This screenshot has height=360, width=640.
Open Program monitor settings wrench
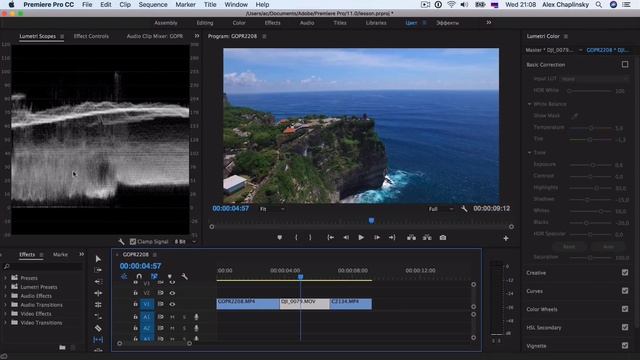[x=464, y=209]
